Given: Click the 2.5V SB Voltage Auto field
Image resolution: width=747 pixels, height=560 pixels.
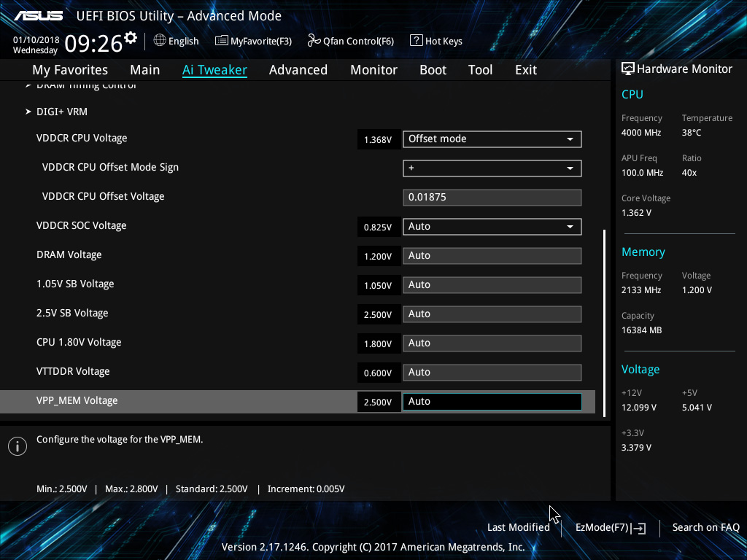Looking at the screenshot, I should [492, 314].
